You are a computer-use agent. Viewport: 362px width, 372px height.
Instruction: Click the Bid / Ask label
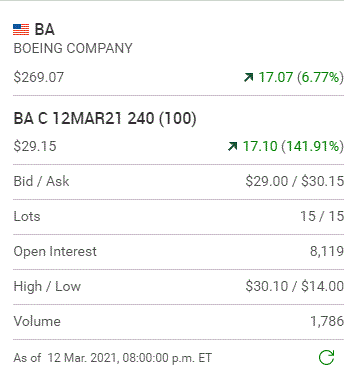pos(41,181)
